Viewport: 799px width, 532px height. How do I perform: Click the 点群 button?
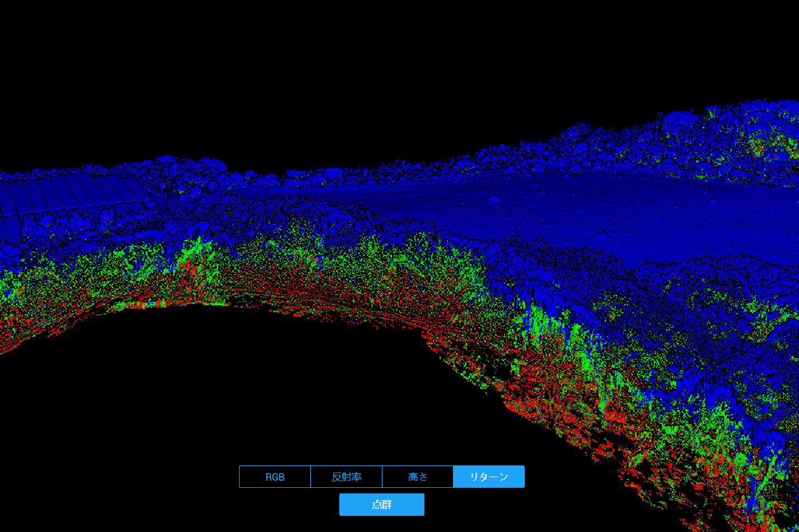click(382, 505)
